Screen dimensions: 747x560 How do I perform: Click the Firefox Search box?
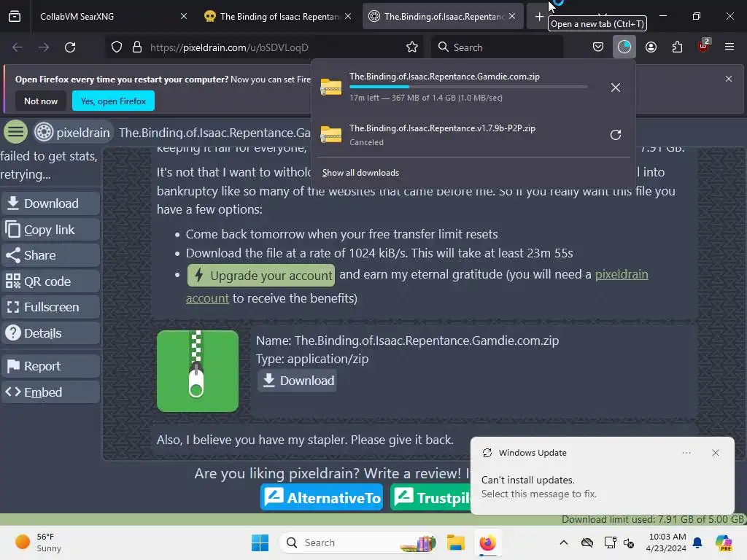coord(498,47)
